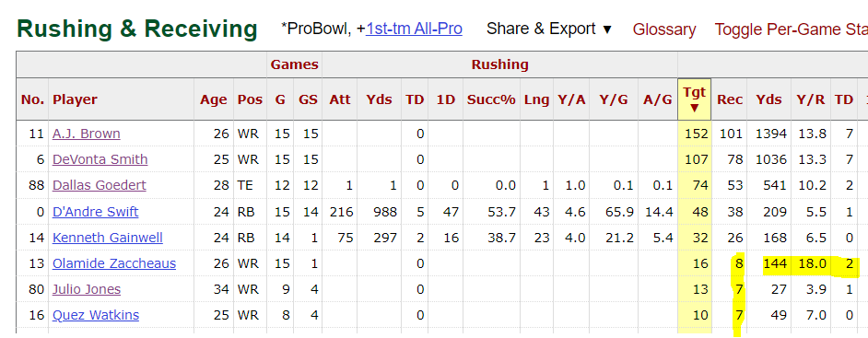Click the Glossary link
Viewport: 868px width, 338px height.
[x=664, y=29]
